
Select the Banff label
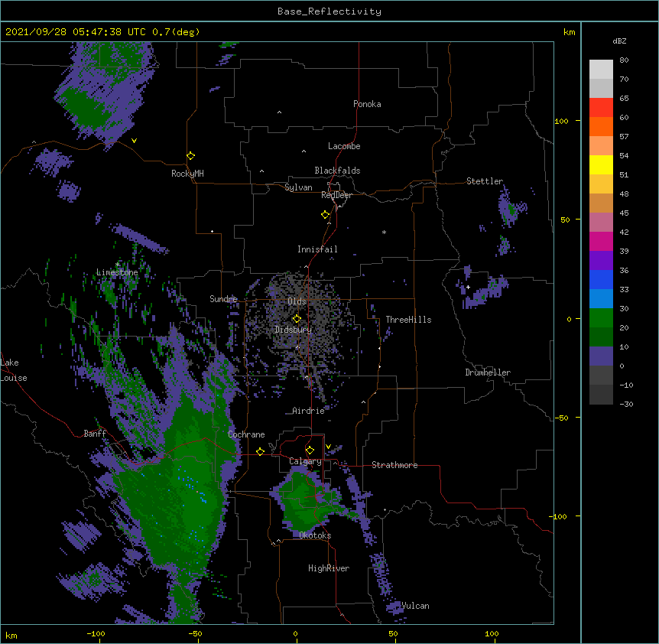(x=95, y=434)
